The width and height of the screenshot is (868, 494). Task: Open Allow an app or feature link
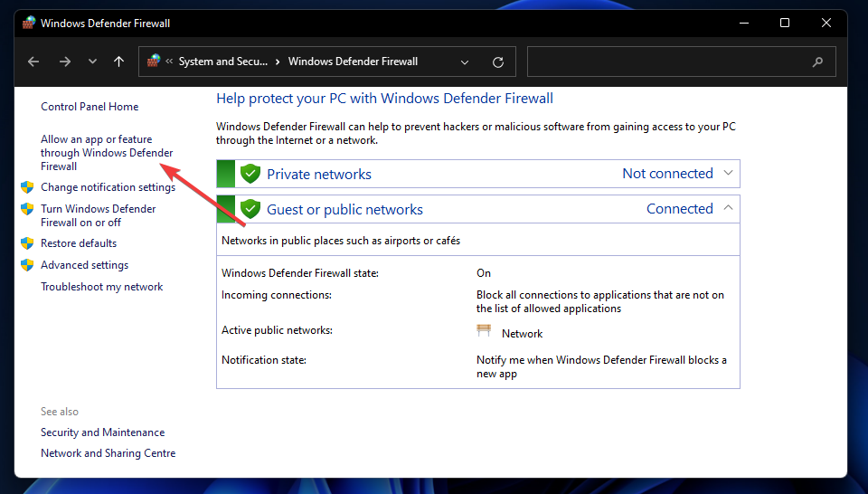107,152
